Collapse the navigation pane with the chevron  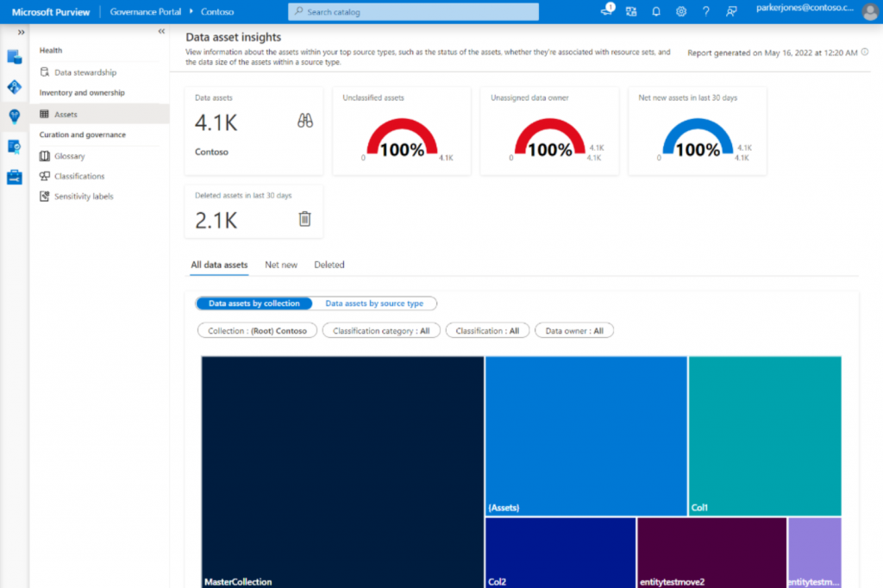[160, 31]
